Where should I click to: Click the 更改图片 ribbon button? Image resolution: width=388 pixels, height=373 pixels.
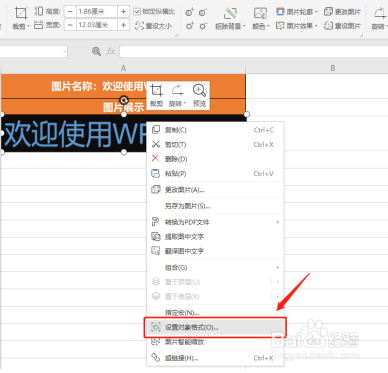342,12
